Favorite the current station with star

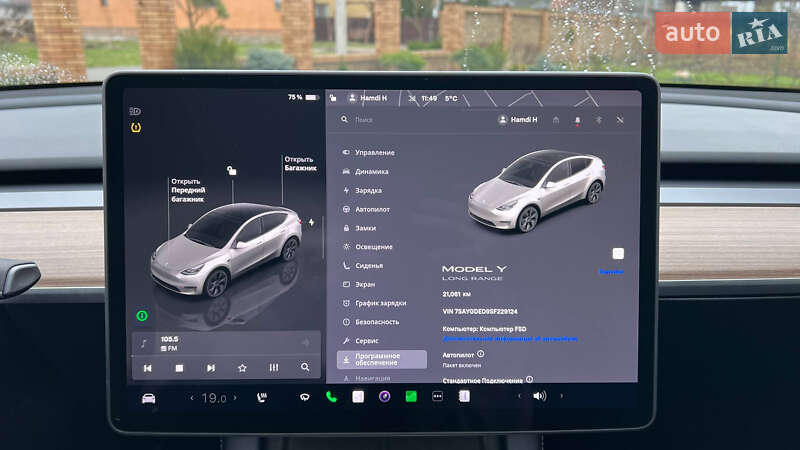point(242,368)
